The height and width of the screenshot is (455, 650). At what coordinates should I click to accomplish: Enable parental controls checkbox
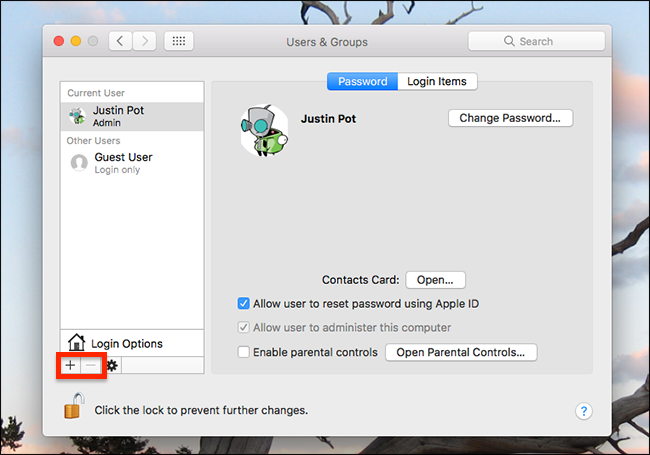pyautogui.click(x=244, y=352)
